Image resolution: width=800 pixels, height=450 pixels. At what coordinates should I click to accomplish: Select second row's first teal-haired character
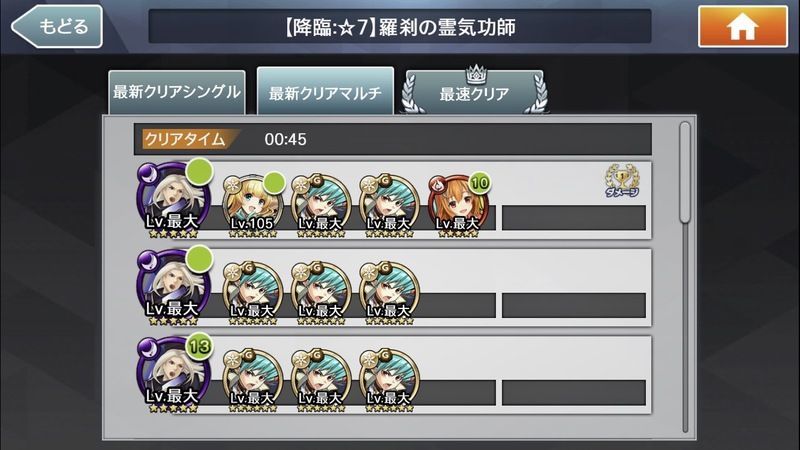(x=253, y=293)
